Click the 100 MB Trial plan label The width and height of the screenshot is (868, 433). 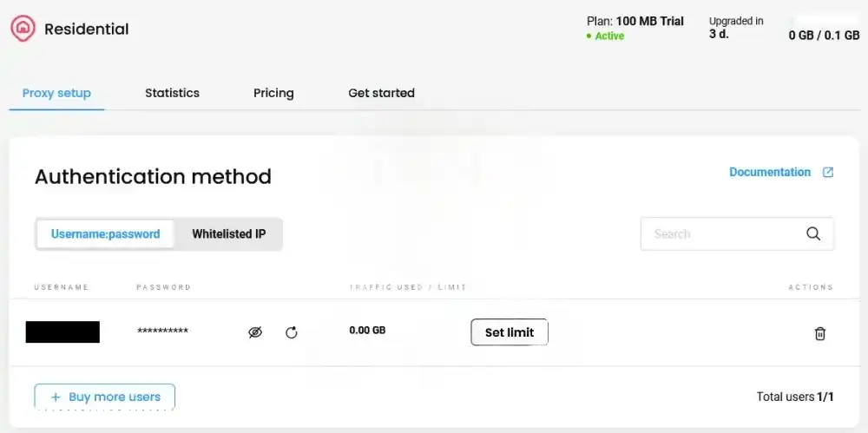tap(649, 21)
